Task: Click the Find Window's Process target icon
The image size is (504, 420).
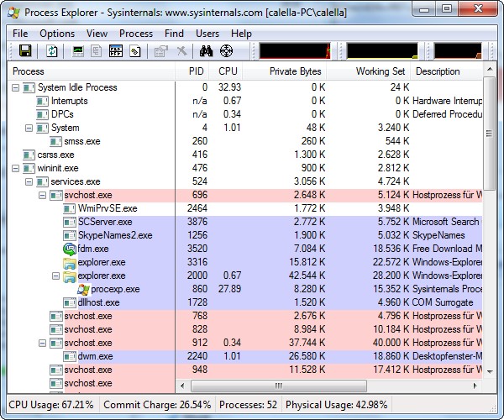Action: pos(226,50)
